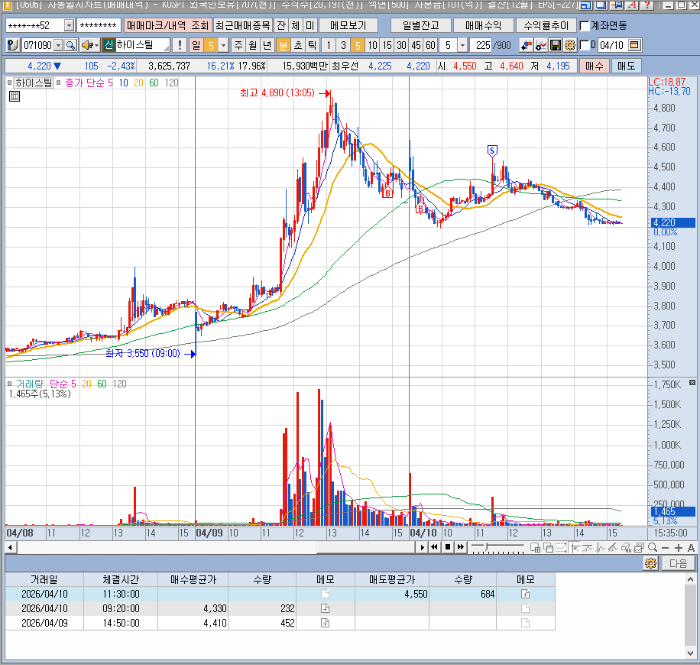Stop chart playback with the square button
The image size is (700, 665).
pos(447,547)
